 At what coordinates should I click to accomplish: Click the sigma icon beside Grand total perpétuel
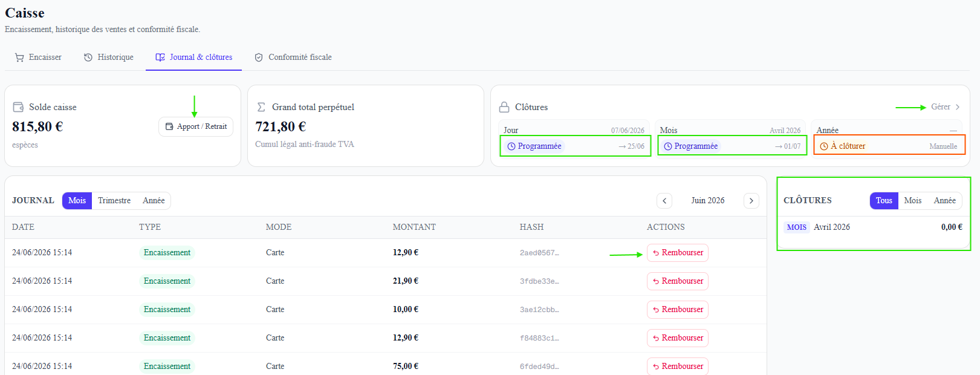tap(261, 107)
